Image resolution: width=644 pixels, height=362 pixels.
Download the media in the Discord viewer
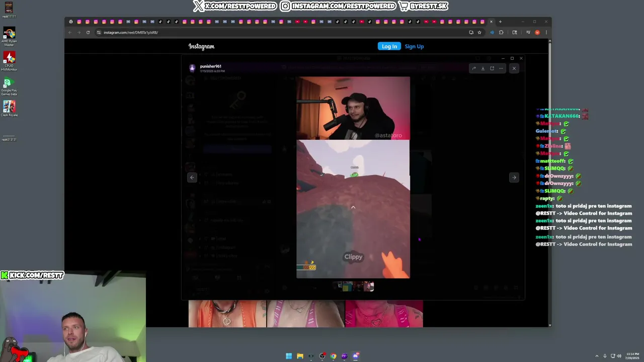[483, 68]
